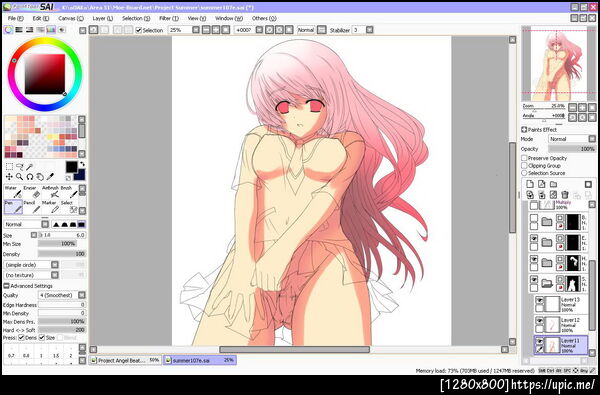
Task: Collapse the Advanced Settings section
Action: coord(6,286)
